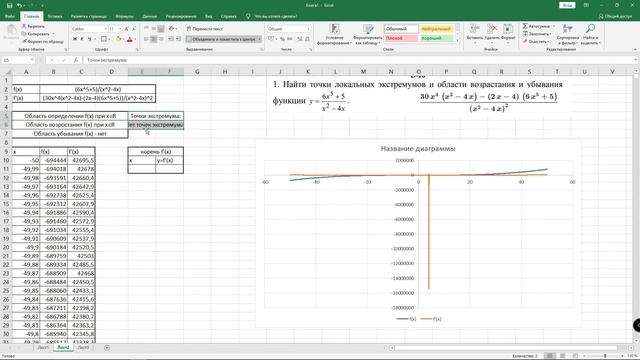Increase font size with the larger A
The width and height of the screenshot is (640, 360).
point(127,29)
